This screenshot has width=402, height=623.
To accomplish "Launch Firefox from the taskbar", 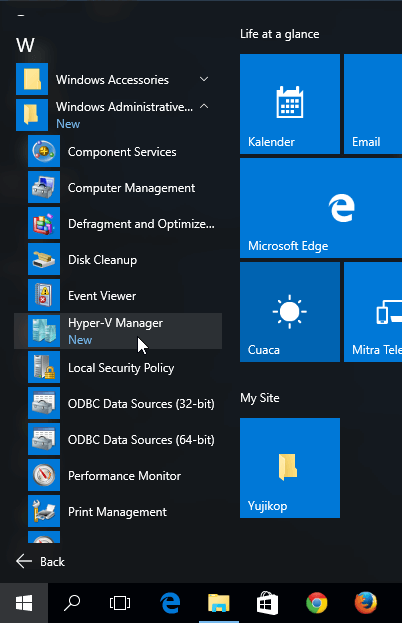I will point(365,603).
